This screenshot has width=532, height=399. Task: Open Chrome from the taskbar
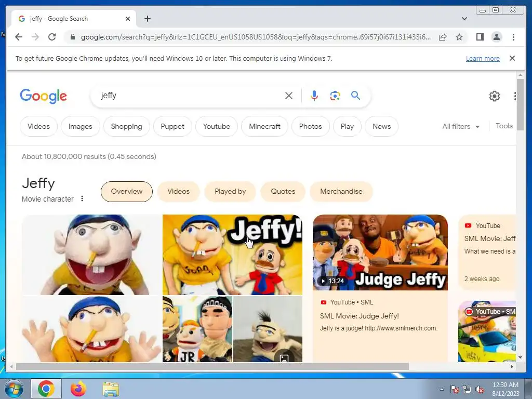(x=46, y=389)
